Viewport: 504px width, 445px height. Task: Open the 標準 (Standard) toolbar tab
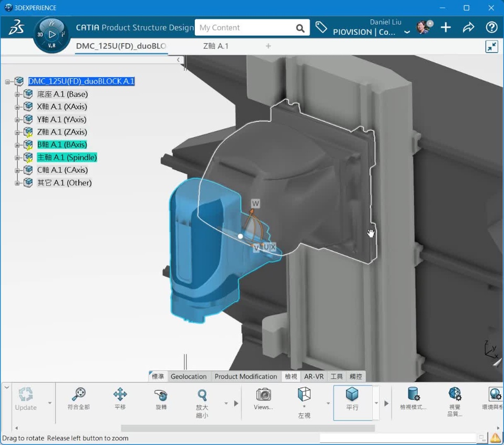[158, 377]
